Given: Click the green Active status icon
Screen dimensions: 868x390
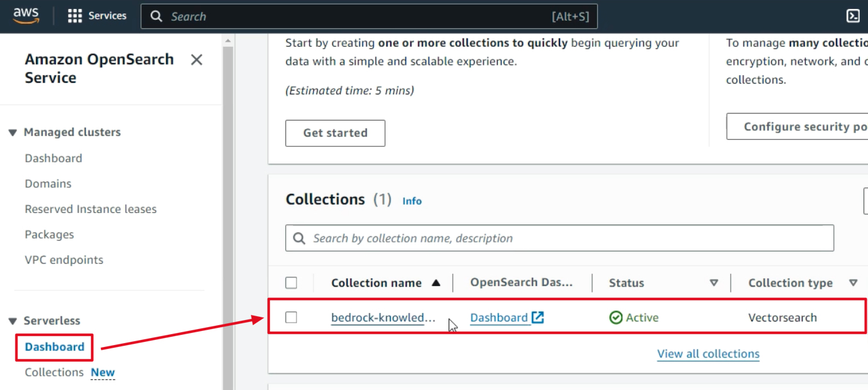Looking at the screenshot, I should pyautogui.click(x=616, y=318).
